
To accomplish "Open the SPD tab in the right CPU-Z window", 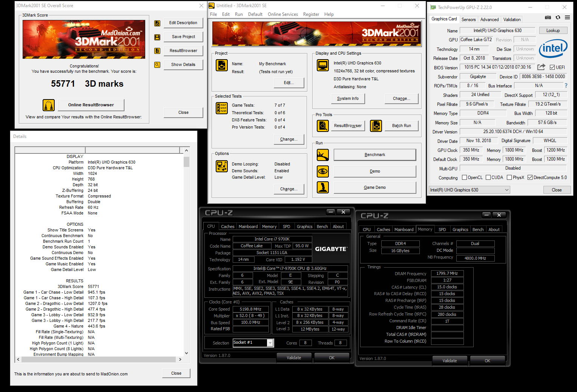I will [x=442, y=230].
